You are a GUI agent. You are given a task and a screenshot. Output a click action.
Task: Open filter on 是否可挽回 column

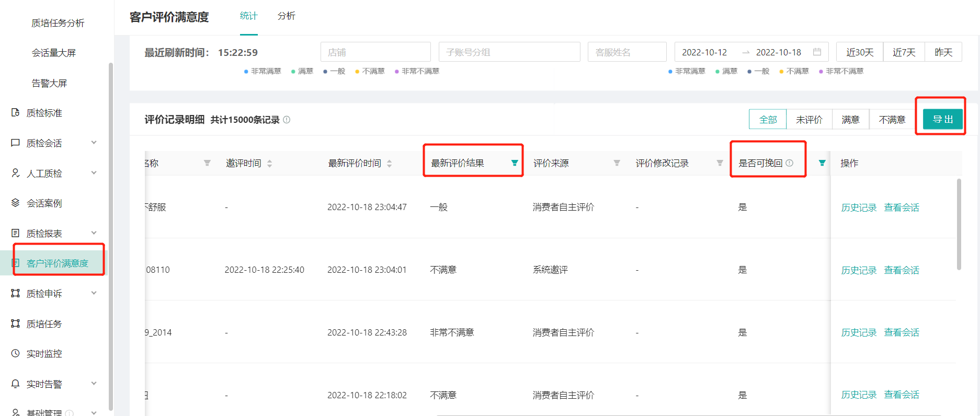click(822, 163)
